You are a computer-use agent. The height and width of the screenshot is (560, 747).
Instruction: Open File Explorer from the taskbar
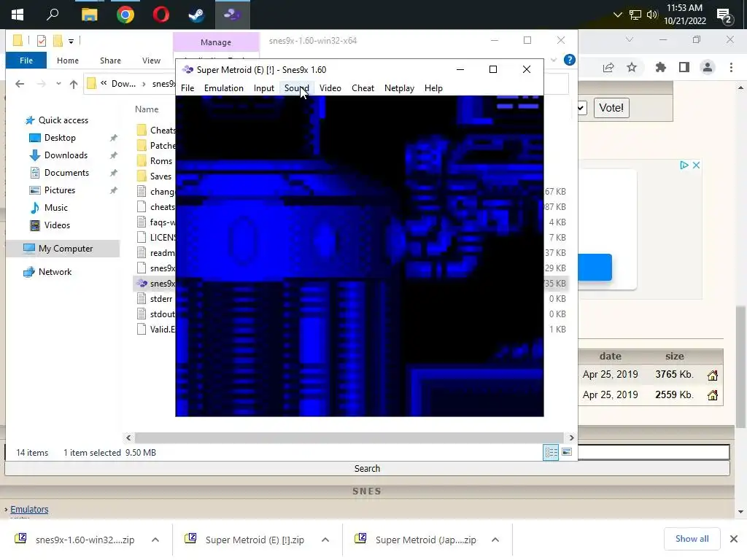point(89,15)
